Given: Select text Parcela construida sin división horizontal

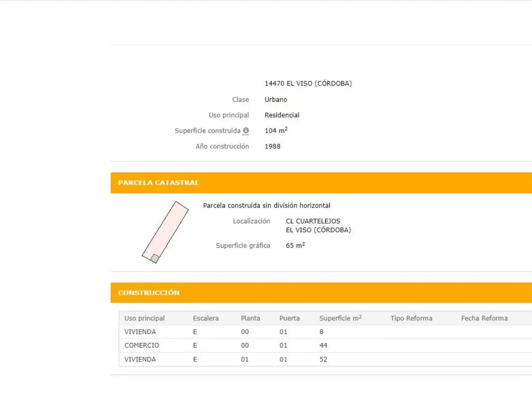Looking at the screenshot, I should click(x=267, y=205).
